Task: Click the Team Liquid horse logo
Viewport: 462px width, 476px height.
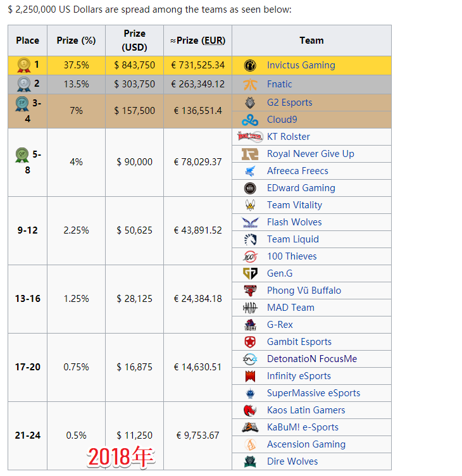Action: (x=250, y=239)
